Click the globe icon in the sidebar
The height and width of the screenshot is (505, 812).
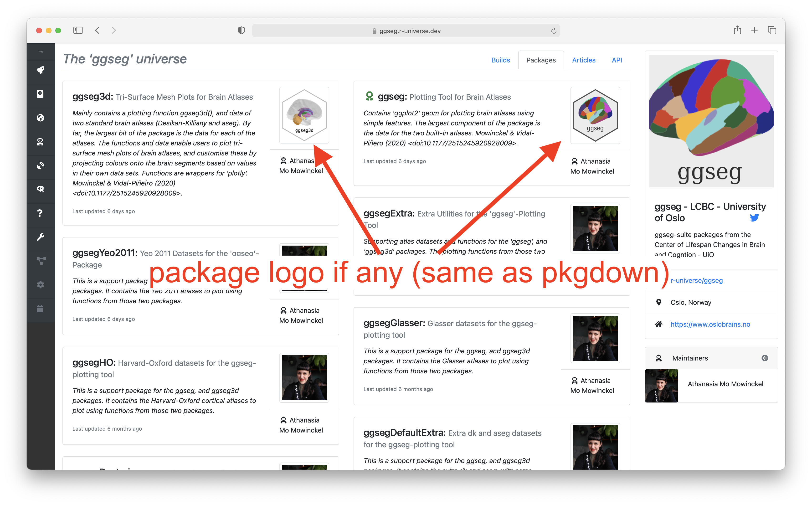(x=40, y=118)
